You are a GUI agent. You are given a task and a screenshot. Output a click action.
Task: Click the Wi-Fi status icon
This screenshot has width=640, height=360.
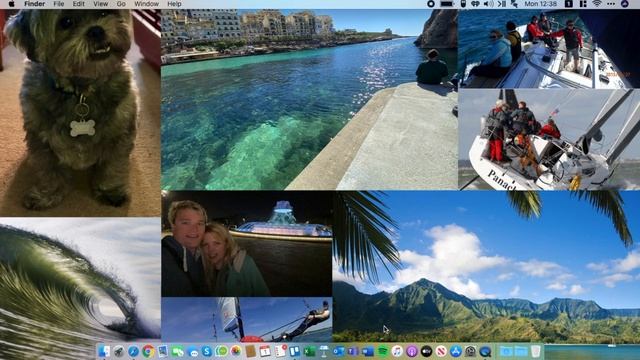point(597,4)
